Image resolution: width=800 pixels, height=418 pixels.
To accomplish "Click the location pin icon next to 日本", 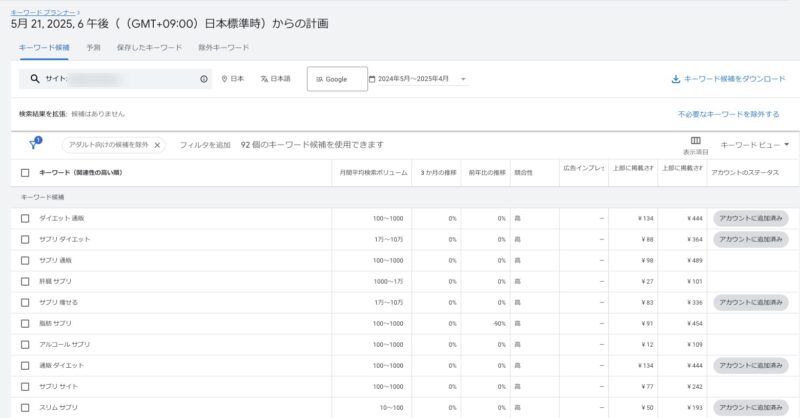I will pos(224,79).
